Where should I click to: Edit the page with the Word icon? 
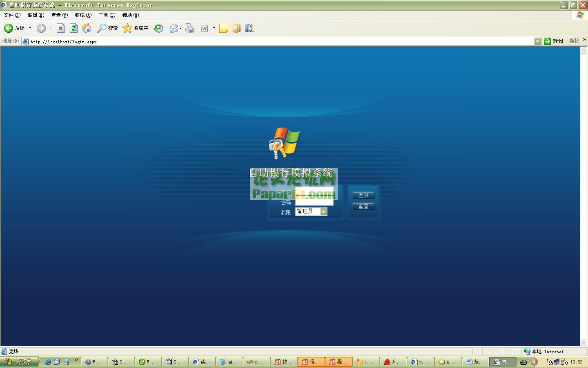(x=205, y=28)
